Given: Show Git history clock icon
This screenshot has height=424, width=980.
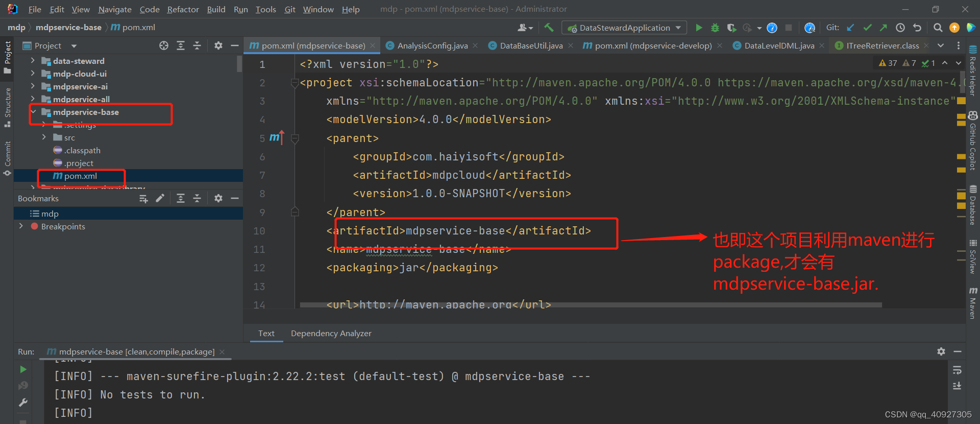Looking at the screenshot, I should point(900,28).
